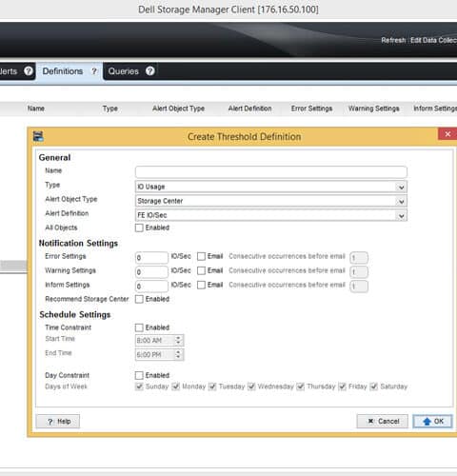Image resolution: width=457 pixels, height=476 pixels.
Task: Open help icon next to Definitions tab
Action: tap(94, 71)
